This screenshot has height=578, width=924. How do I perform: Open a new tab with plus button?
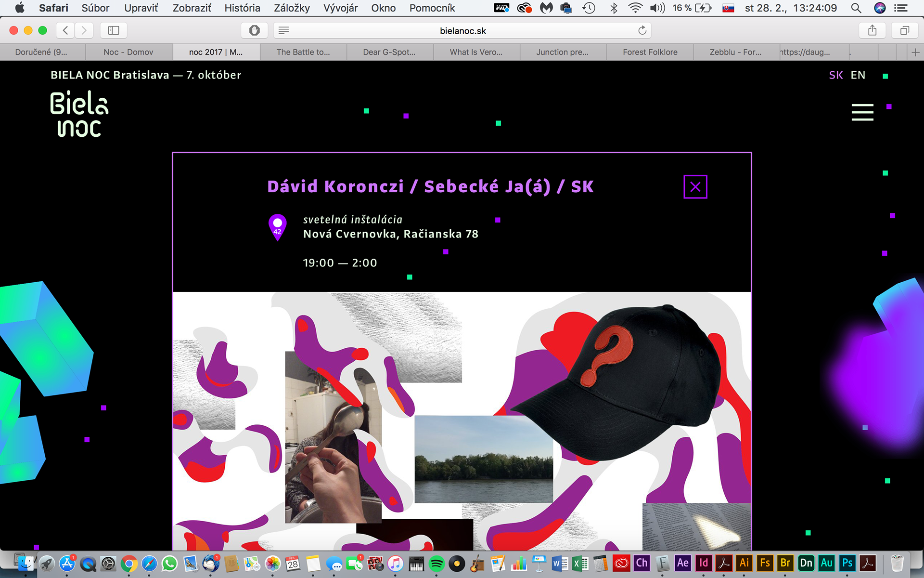(915, 52)
